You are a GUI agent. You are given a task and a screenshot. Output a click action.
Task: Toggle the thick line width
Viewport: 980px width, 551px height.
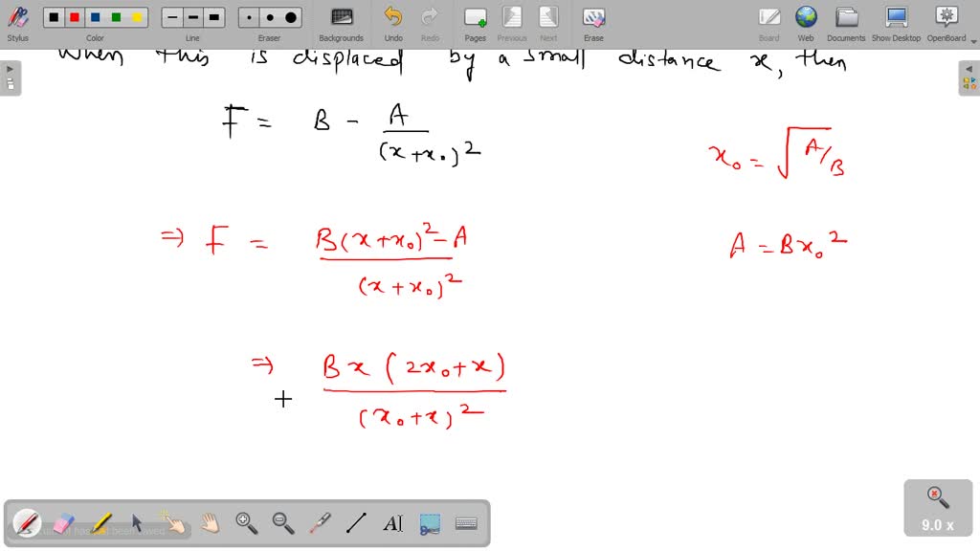point(214,16)
